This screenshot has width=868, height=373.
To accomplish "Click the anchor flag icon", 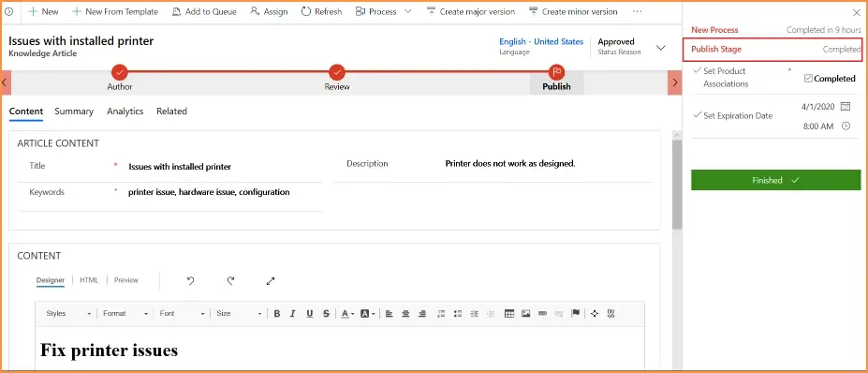I will click(x=576, y=314).
